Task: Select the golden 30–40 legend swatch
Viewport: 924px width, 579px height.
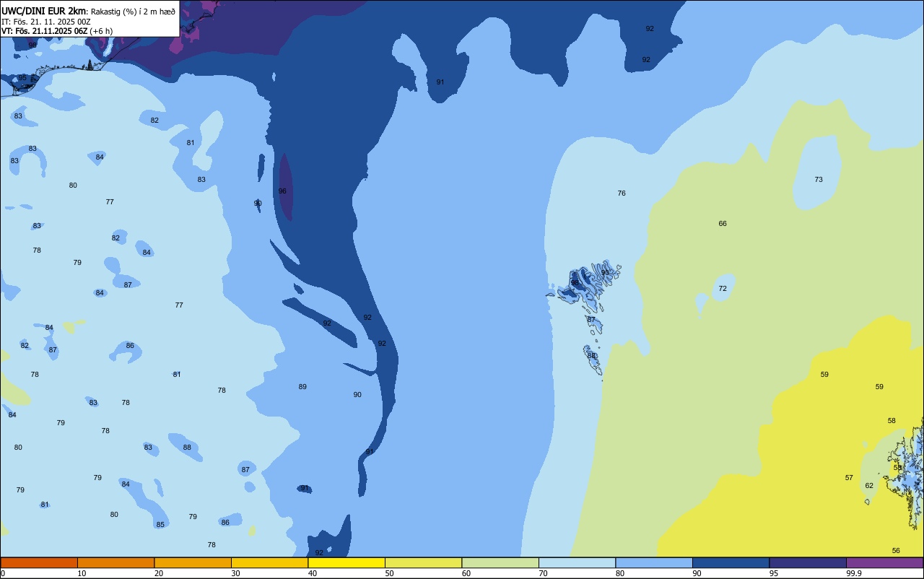Action: point(269,562)
